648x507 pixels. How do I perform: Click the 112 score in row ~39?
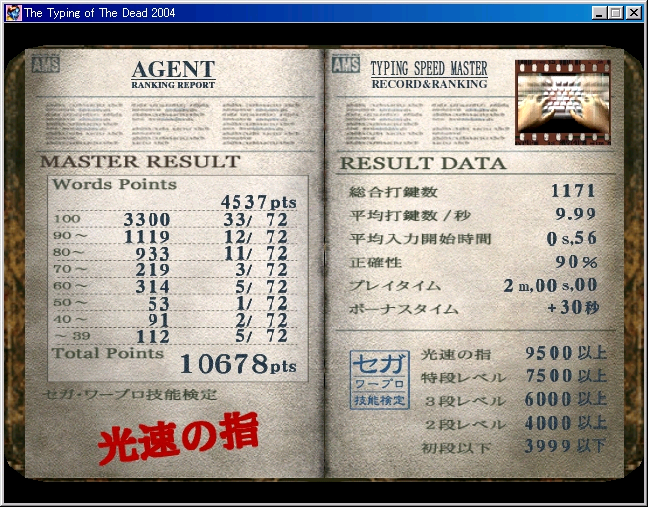152,337
